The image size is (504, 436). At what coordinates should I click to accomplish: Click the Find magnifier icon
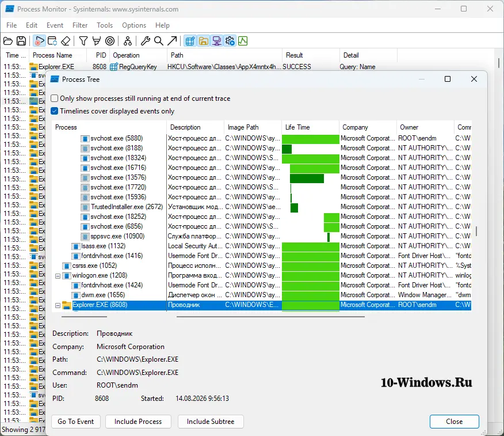(x=158, y=41)
